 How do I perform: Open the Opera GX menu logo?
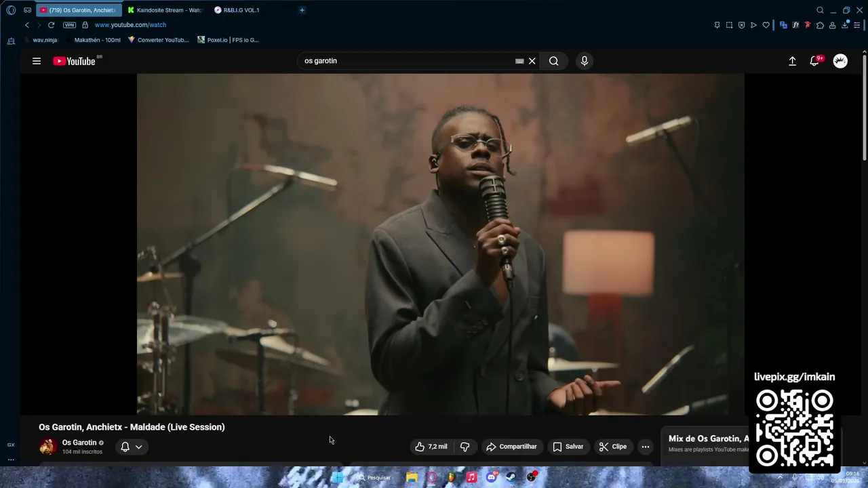tap(11, 10)
